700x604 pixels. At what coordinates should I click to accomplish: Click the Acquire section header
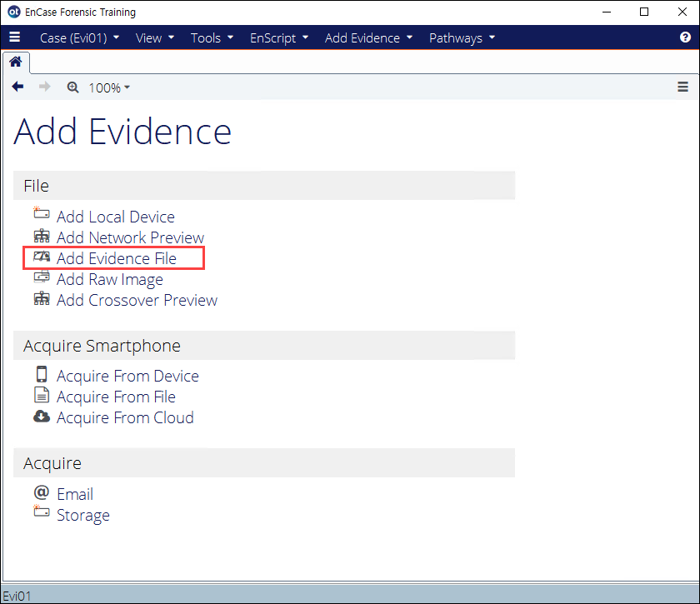point(264,463)
